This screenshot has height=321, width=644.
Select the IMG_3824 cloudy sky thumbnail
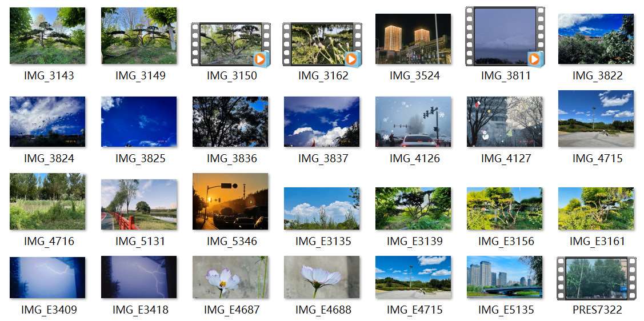(47, 122)
